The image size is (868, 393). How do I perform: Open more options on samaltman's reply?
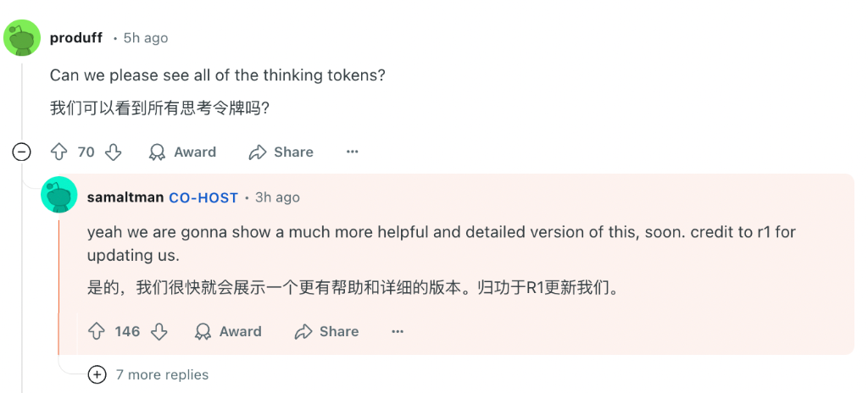tap(398, 331)
